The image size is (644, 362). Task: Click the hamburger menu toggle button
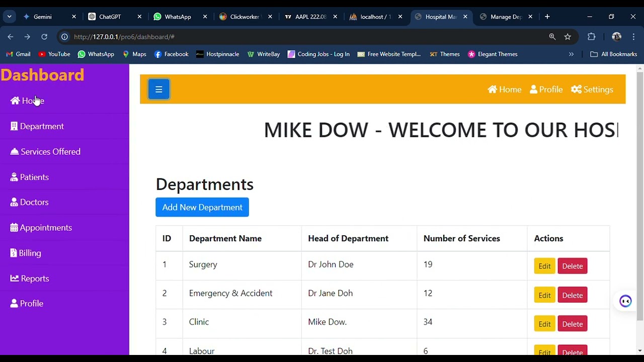pyautogui.click(x=158, y=89)
